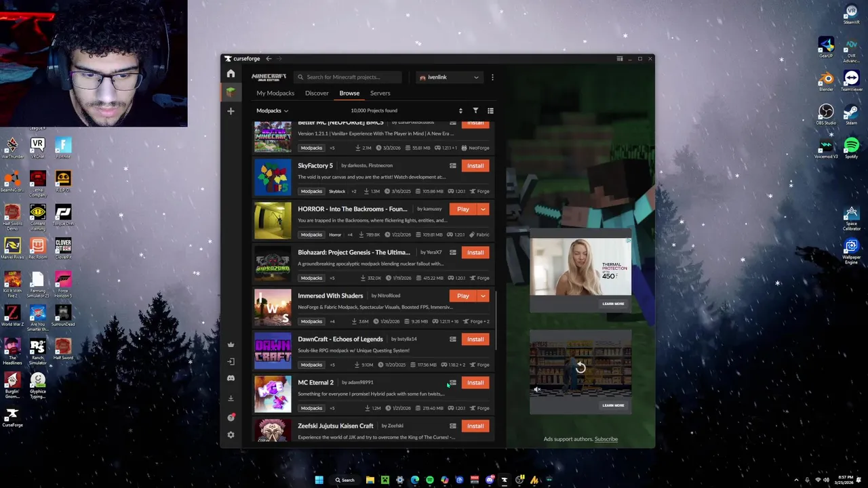Screen dimensions: 868x488
Task: Click the stacked-bars icon beside SkyFactory 5 Install
Action: (x=452, y=165)
